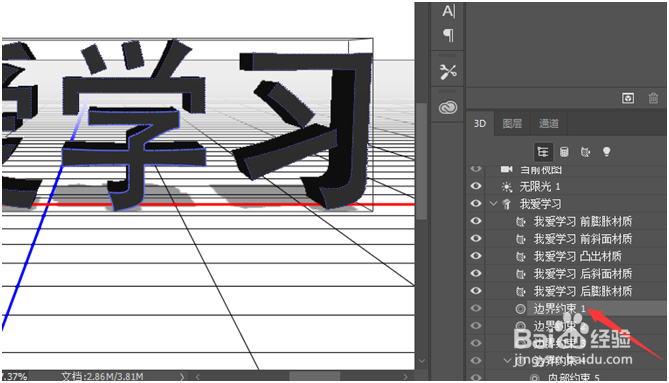Switch to the 3D tab
This screenshot has height=383, width=669.
pos(480,124)
